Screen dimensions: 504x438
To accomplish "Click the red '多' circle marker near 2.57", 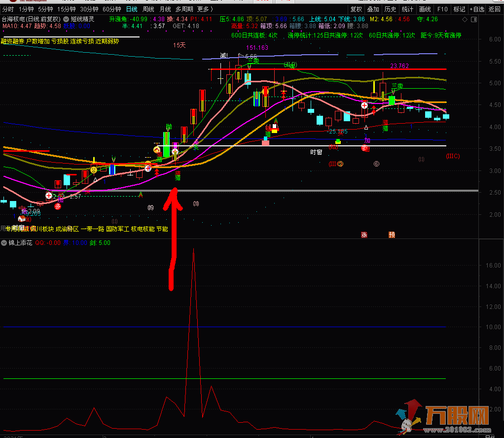I will (58, 206).
